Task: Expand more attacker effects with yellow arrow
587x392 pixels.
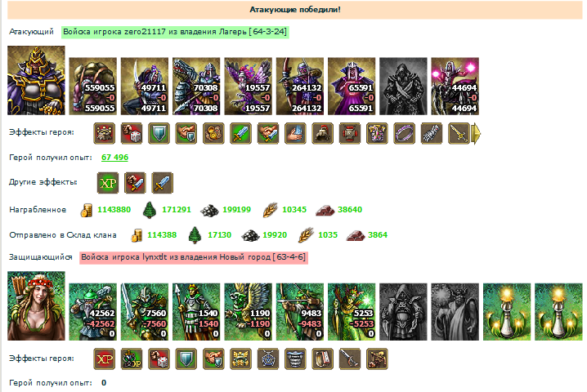Action: pos(476,134)
